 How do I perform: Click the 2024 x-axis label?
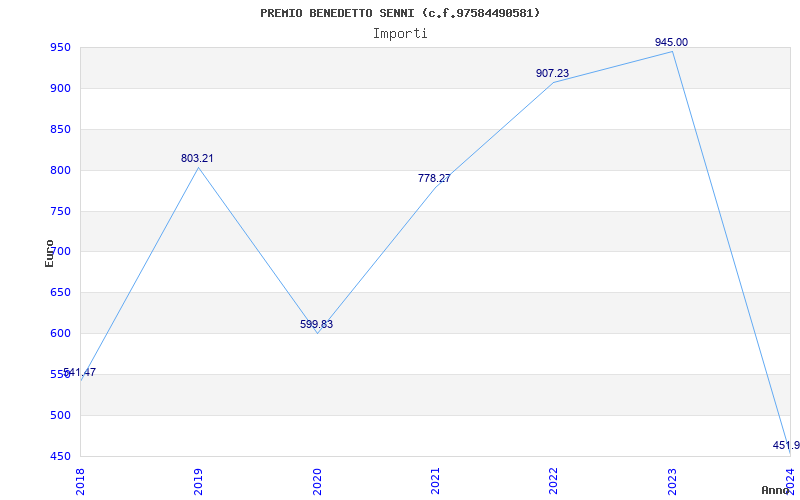point(790,480)
